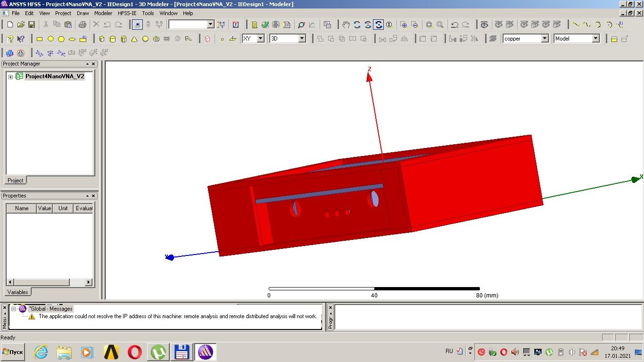Activate the Pan hand tool
The width and height of the screenshot is (644, 362).
[346, 25]
